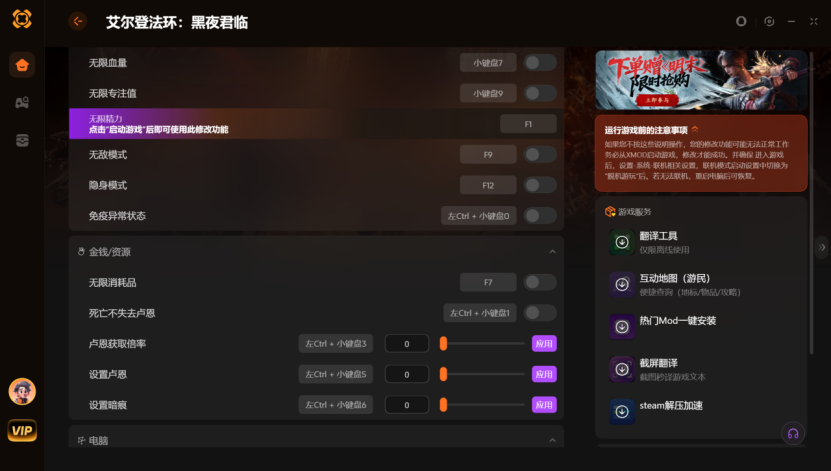The image size is (831, 471).
Task: Open the home icon in sidebar
Action: pyautogui.click(x=22, y=65)
